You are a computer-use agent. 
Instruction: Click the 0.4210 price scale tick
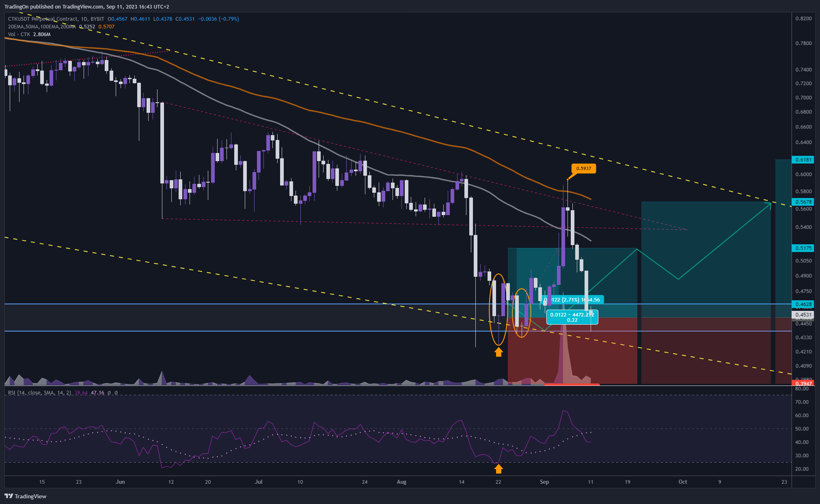tap(803, 352)
